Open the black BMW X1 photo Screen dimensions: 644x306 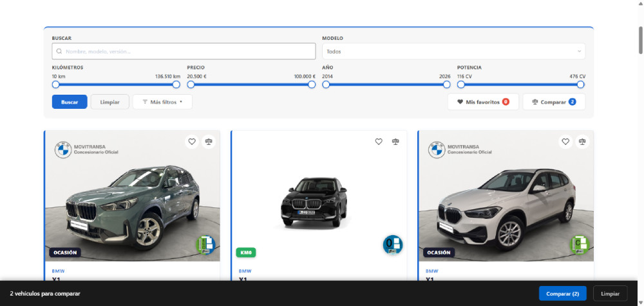tap(319, 196)
